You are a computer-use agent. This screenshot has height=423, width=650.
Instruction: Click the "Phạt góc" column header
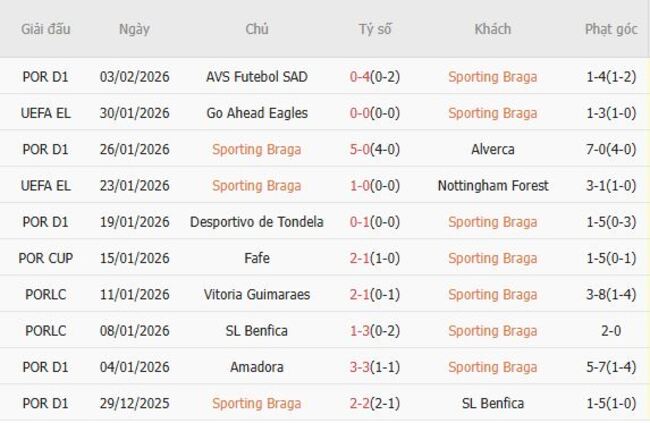coord(611,29)
